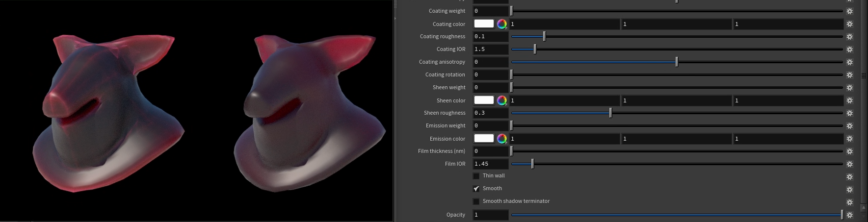Open gear menu for Smooth shadow terminator

[x=850, y=202]
